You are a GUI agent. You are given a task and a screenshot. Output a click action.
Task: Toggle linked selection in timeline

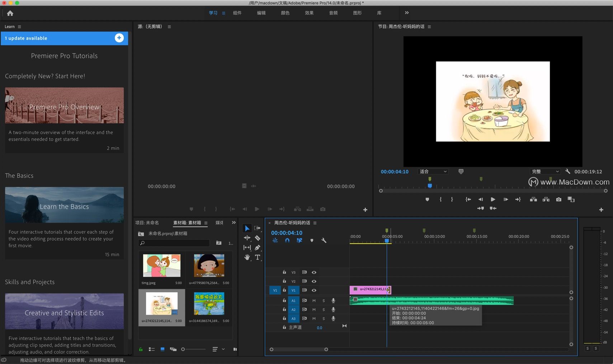point(300,240)
